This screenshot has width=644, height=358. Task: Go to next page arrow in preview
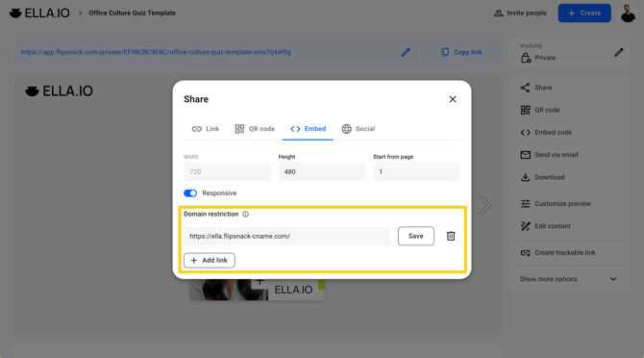point(485,205)
